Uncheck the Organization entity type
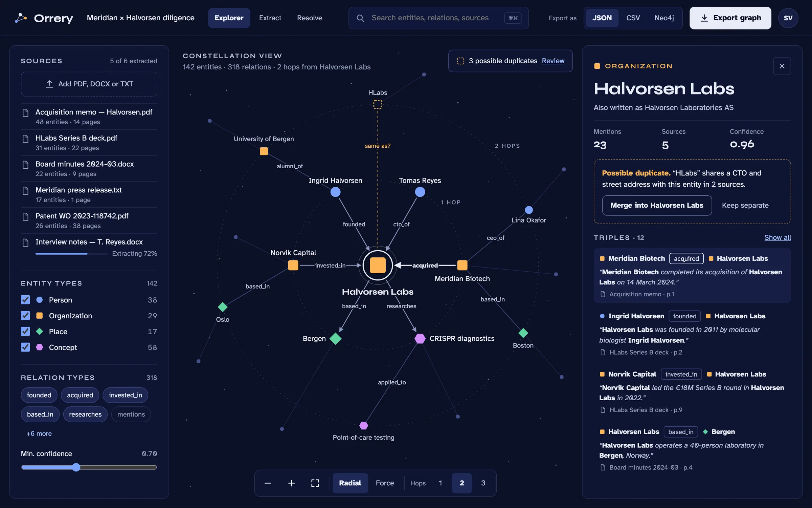 coord(25,316)
